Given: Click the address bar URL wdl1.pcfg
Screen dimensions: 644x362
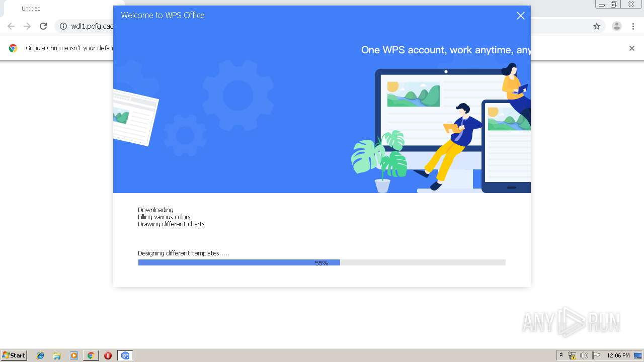Looking at the screenshot, I should point(92,26).
